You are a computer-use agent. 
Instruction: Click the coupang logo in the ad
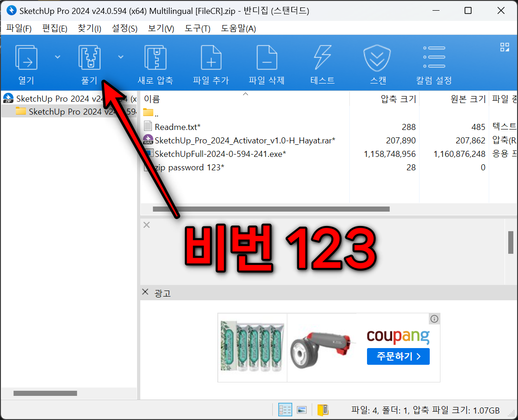(398, 336)
